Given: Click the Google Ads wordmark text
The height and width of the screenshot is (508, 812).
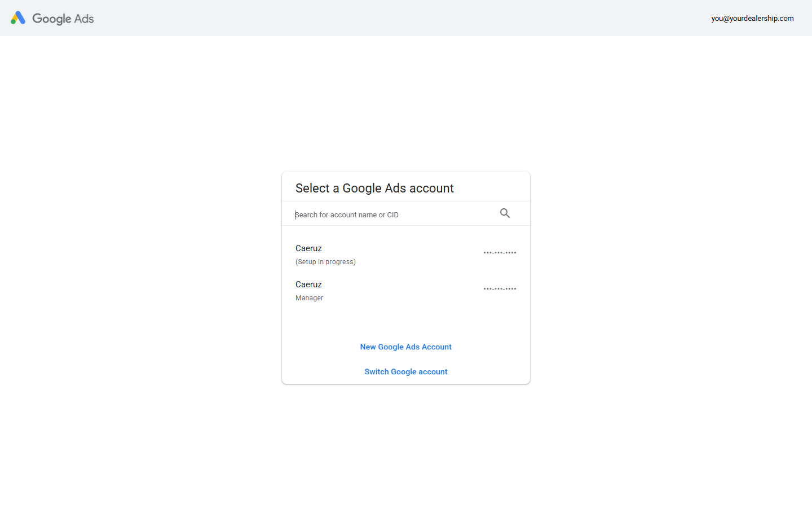Looking at the screenshot, I should click(63, 19).
